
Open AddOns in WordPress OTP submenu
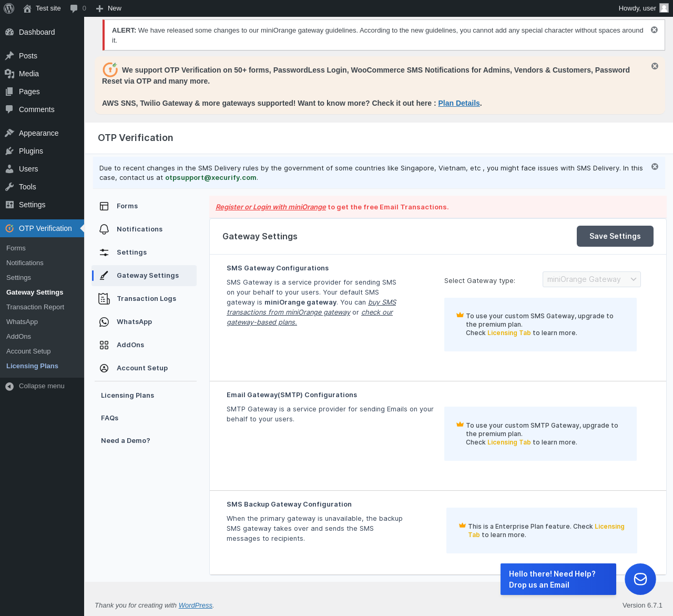18,337
